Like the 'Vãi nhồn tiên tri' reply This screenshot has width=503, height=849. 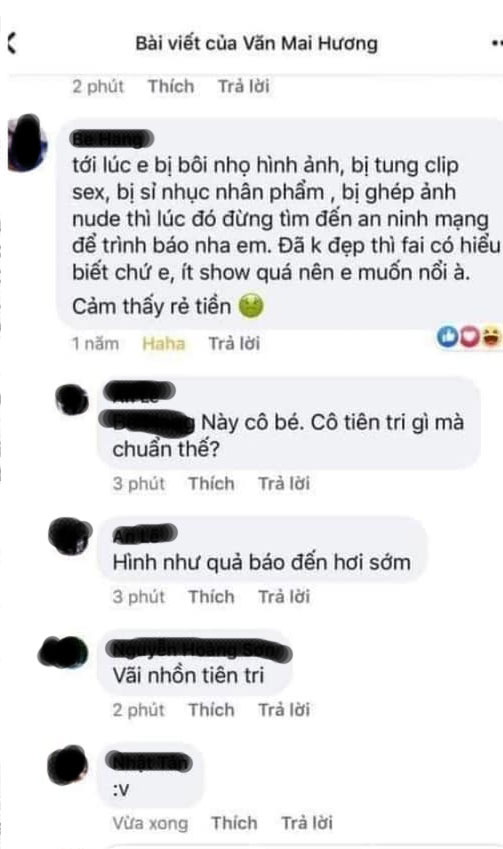pos(211,709)
